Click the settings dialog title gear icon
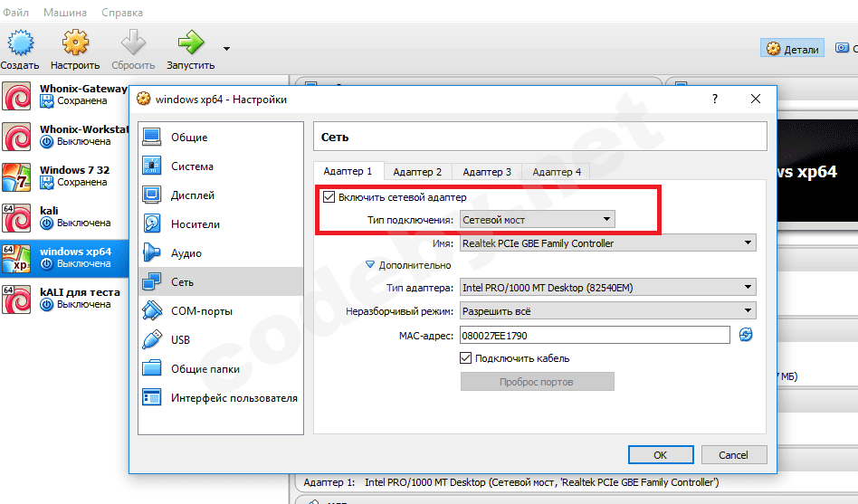 [143, 99]
